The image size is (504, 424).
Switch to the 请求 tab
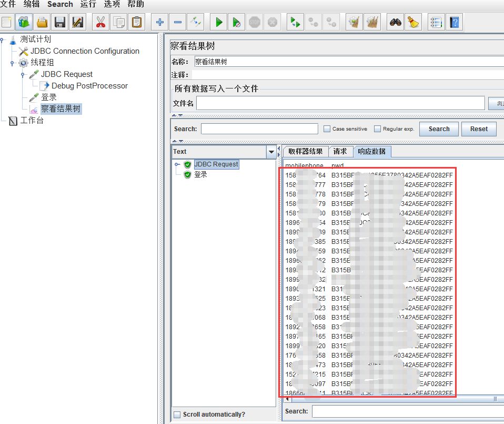340,151
